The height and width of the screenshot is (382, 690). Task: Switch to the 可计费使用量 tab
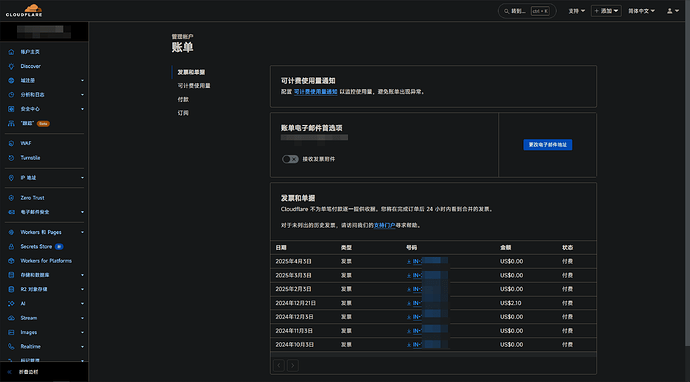pos(194,86)
